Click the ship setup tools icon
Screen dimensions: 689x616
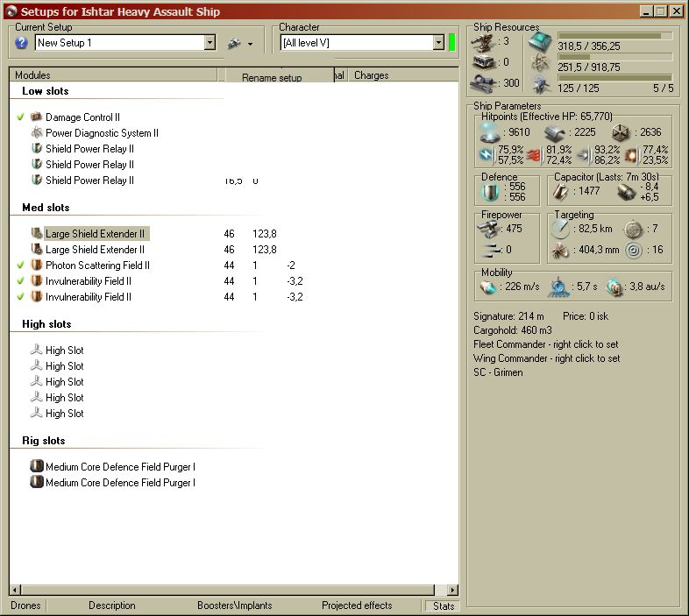[234, 43]
